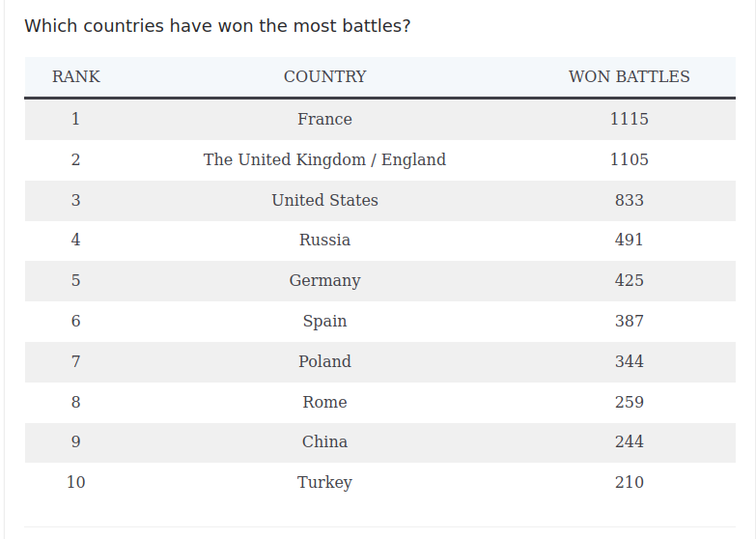Click Germany's won battles value 425
The height and width of the screenshot is (539, 756).
tap(629, 281)
